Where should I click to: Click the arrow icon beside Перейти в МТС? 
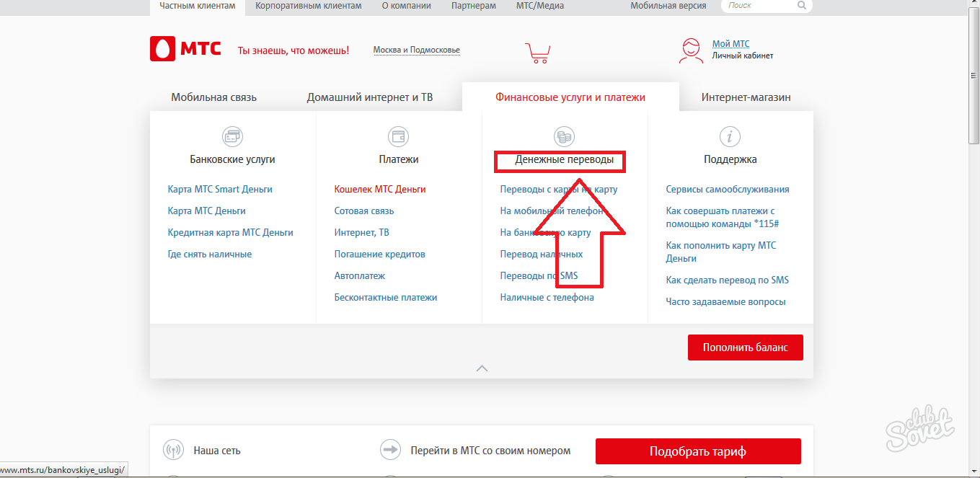pyautogui.click(x=390, y=451)
